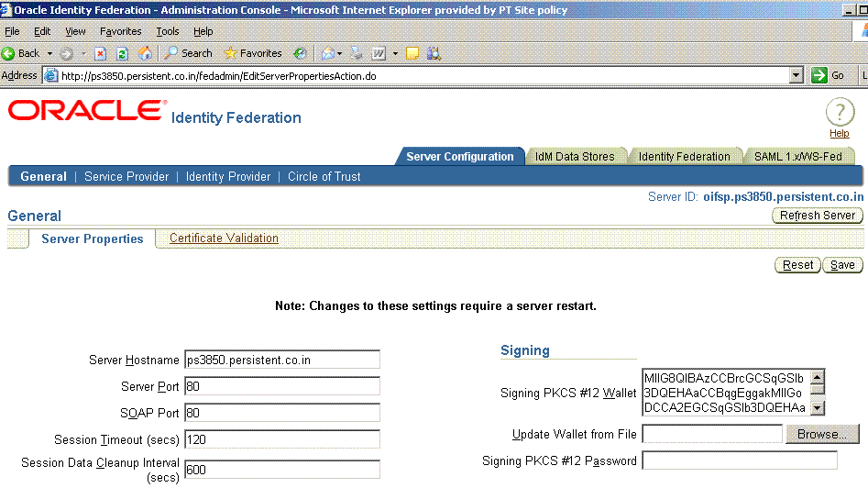Click the Internet Explorer icon in title bar
The width and height of the screenshot is (868, 488).
[x=5, y=9]
